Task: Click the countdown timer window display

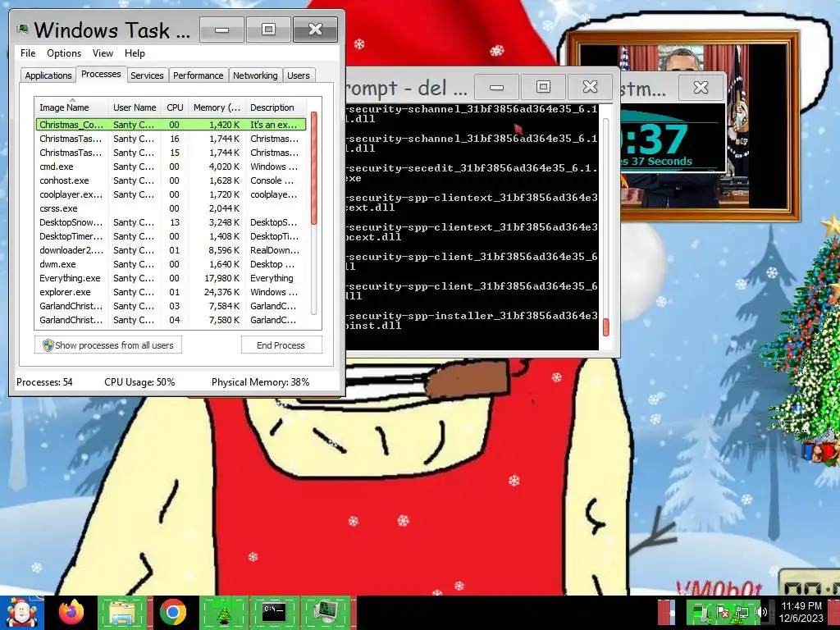Action: [673, 138]
